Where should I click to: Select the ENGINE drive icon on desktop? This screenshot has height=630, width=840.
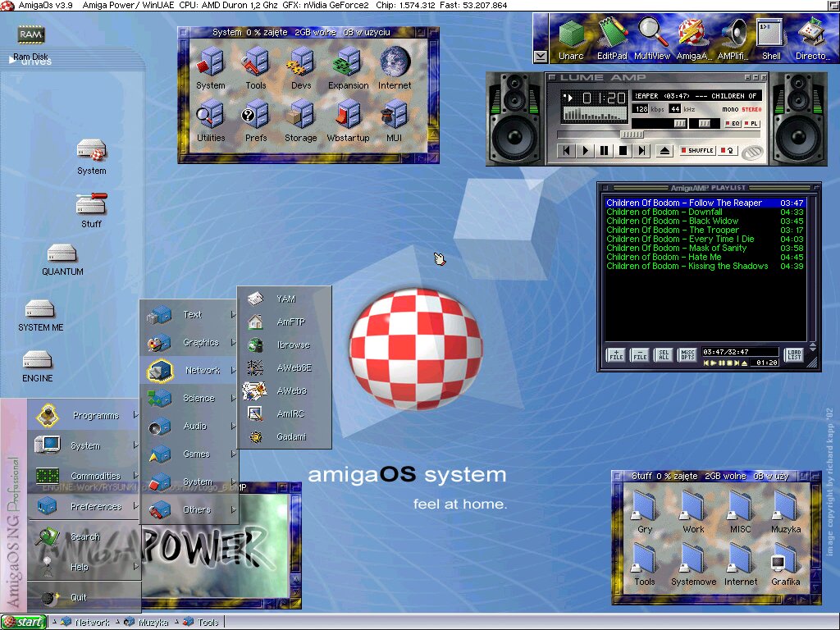pos(38,366)
